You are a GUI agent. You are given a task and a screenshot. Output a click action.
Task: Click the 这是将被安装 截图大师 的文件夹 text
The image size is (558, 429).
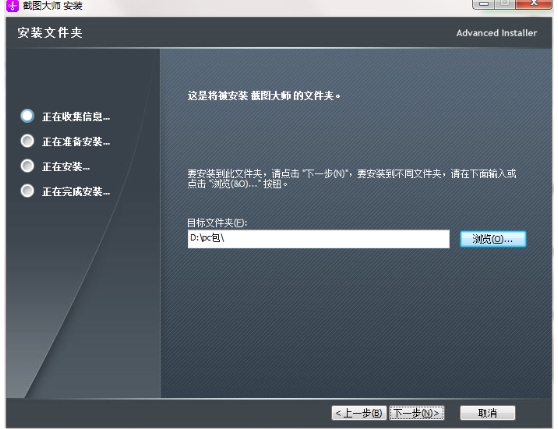point(264,96)
